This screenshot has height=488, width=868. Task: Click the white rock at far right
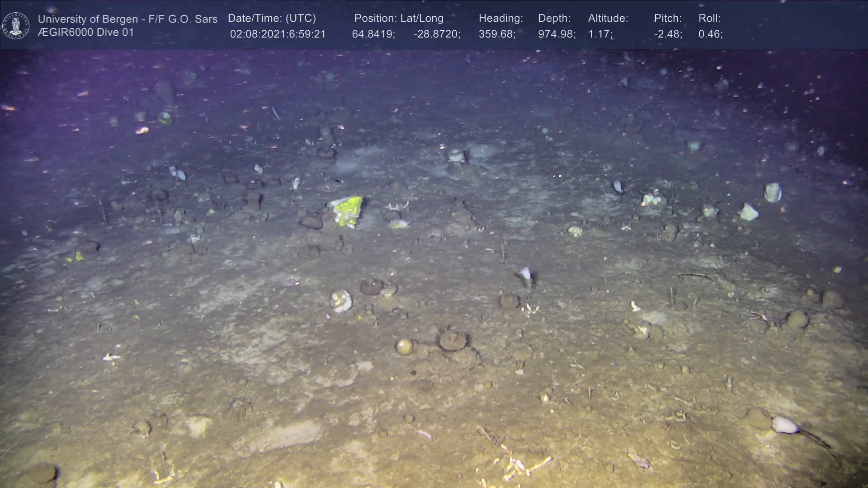tap(772, 192)
